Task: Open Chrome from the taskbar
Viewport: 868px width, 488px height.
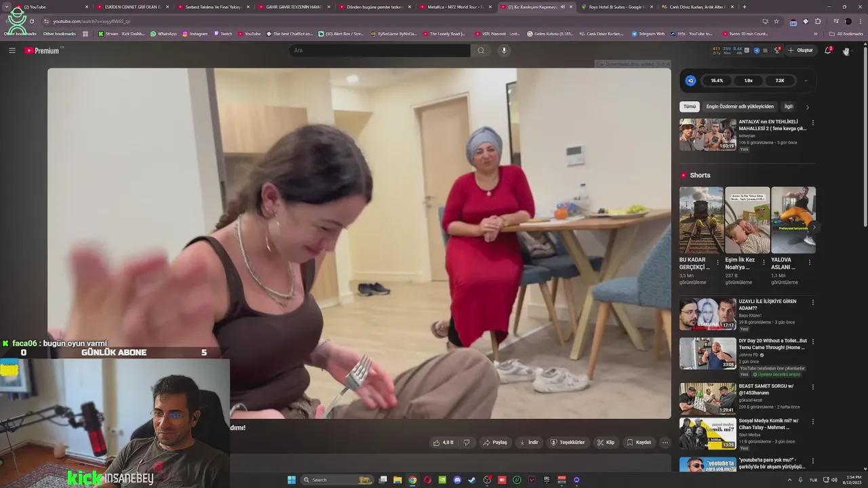Action: (x=412, y=480)
